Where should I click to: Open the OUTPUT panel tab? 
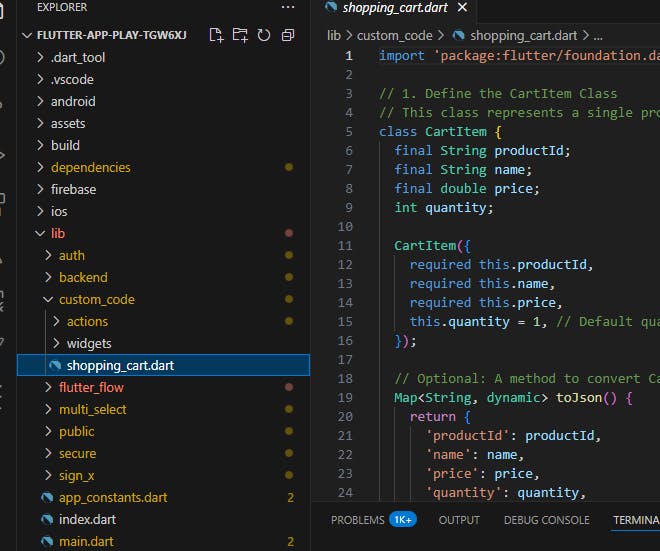click(459, 520)
